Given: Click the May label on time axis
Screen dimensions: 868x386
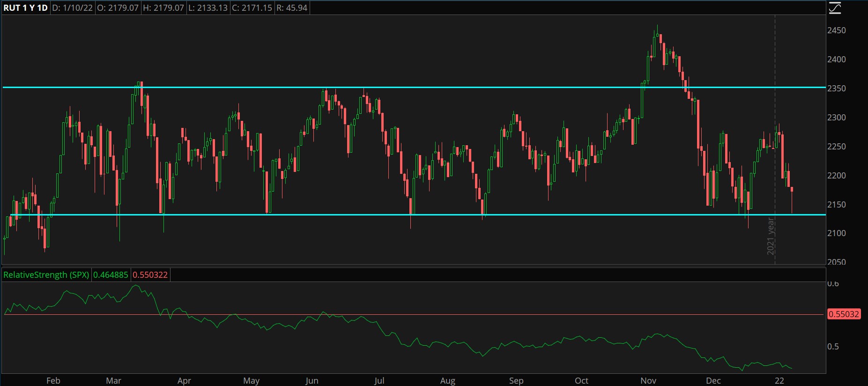Looking at the screenshot, I should pos(251,381).
